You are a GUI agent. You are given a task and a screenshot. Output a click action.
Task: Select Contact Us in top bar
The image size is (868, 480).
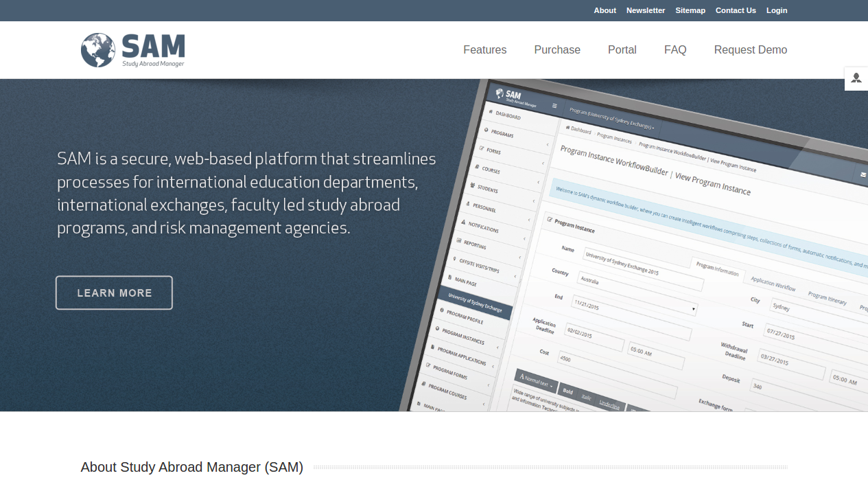[736, 10]
